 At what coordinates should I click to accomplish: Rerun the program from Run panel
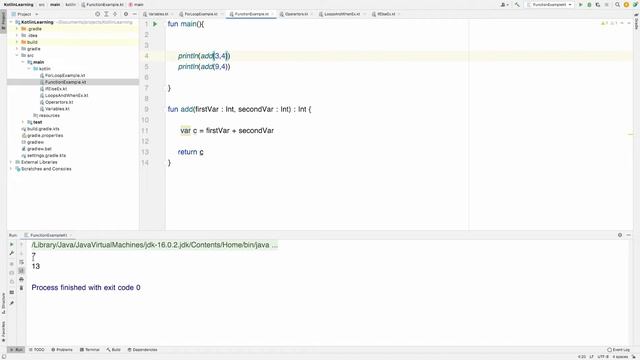(11, 244)
